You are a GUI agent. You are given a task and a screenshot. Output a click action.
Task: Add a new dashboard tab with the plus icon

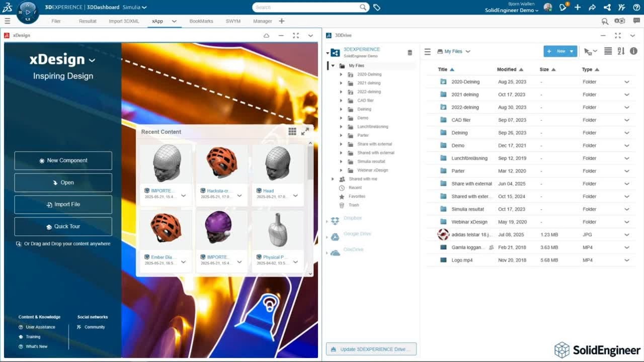tap(282, 21)
